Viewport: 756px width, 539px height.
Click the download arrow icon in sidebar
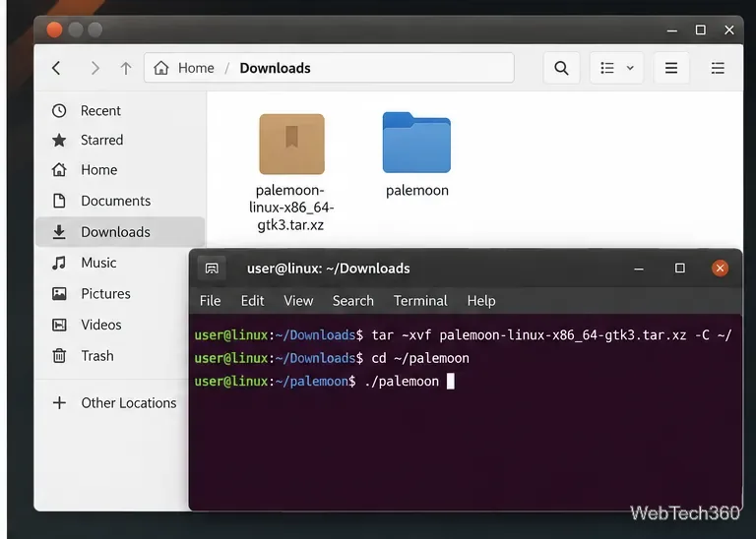[x=59, y=232]
